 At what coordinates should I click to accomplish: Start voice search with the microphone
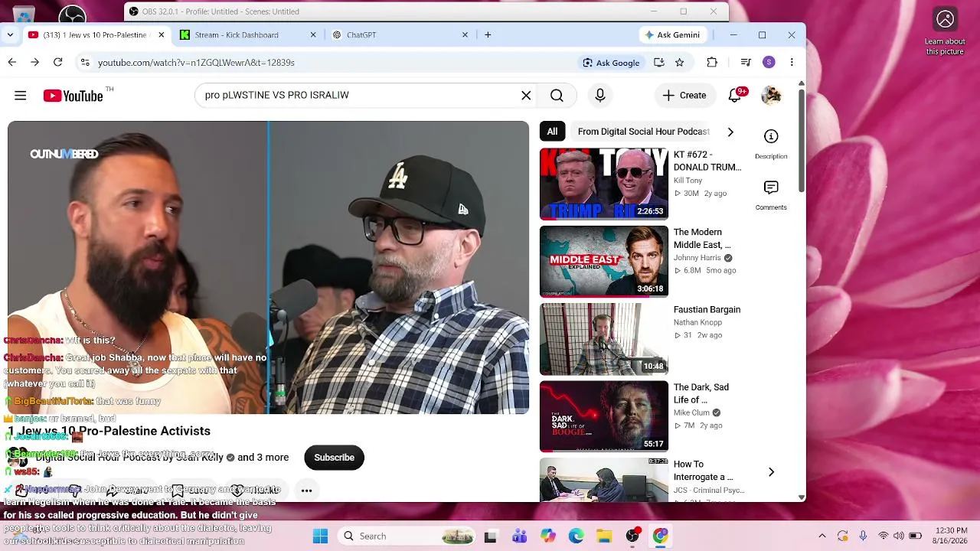click(600, 96)
